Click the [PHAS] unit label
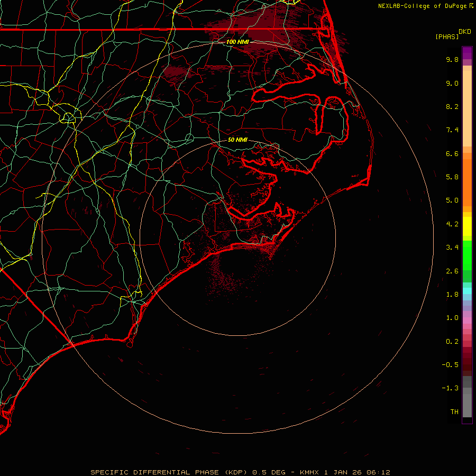The width and height of the screenshot is (476, 476). click(x=447, y=36)
